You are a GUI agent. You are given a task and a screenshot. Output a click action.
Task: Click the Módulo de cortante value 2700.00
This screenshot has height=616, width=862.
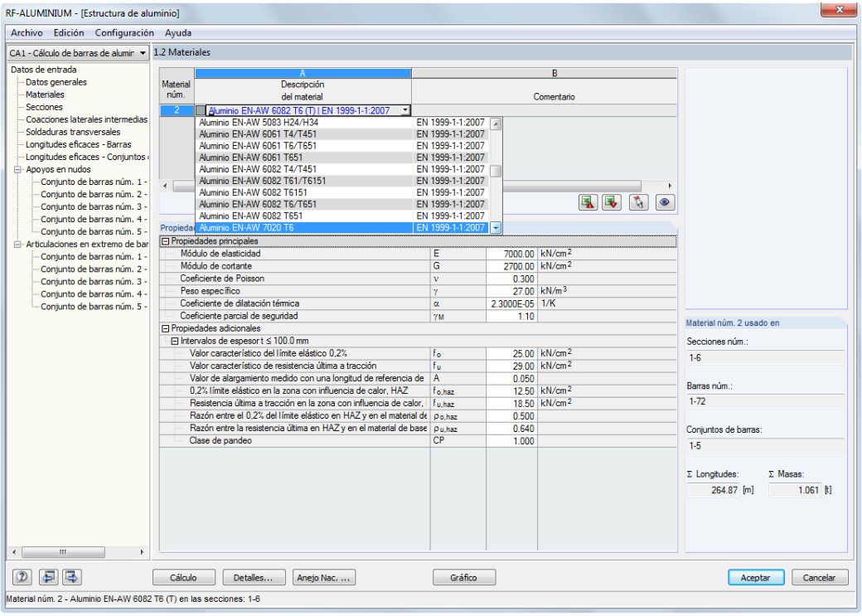point(511,267)
